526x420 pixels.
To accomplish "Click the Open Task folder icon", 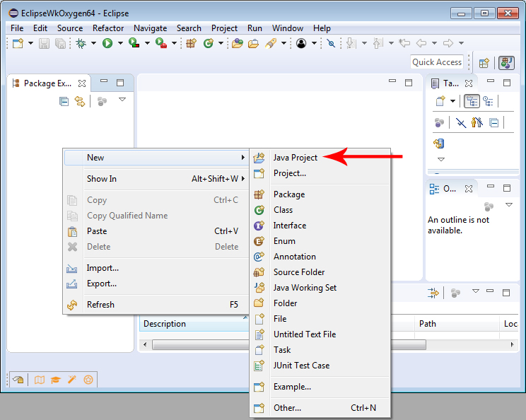I will (253, 43).
